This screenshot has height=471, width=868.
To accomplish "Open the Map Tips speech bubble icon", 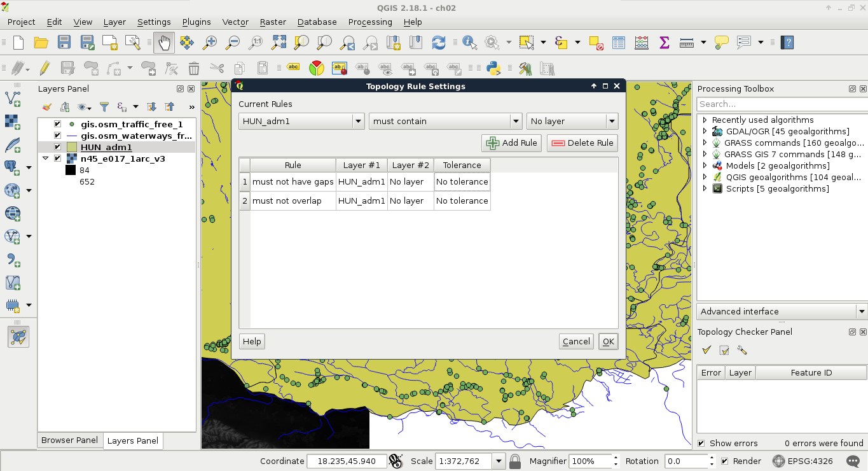I will pyautogui.click(x=721, y=43).
